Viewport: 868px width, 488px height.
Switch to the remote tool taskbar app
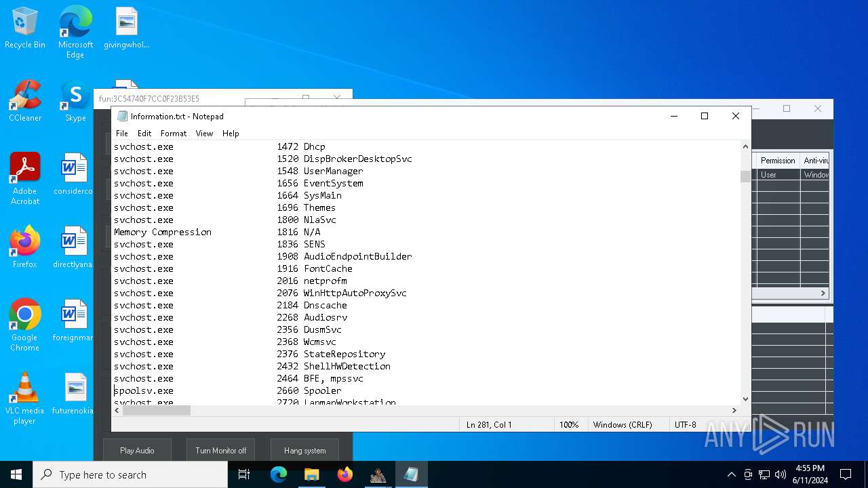[x=378, y=474]
